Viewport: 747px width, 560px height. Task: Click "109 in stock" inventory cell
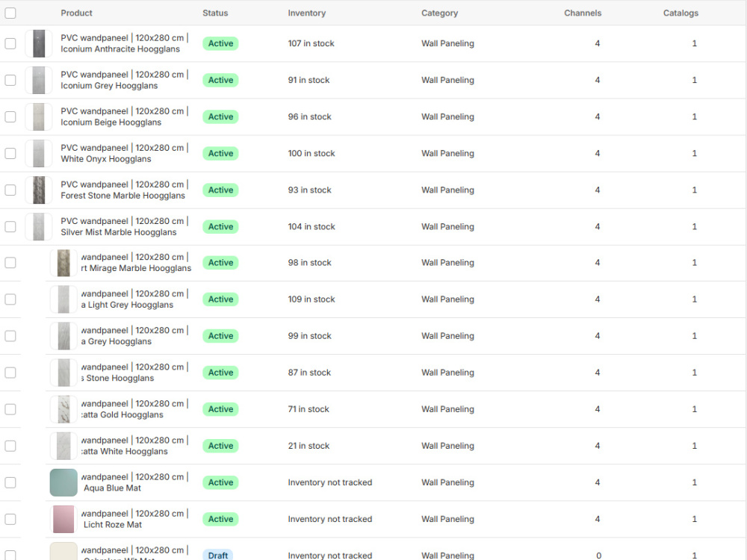(x=311, y=299)
